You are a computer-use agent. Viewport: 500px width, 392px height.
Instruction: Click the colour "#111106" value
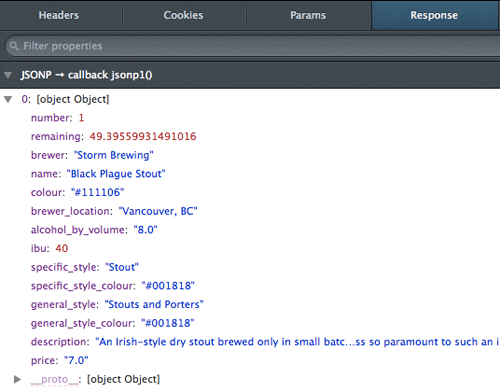click(x=97, y=192)
